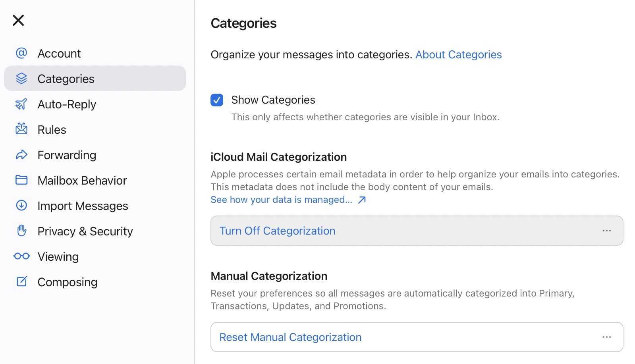Open the Viewing settings
This screenshot has width=635, height=364.
(x=95, y=257)
